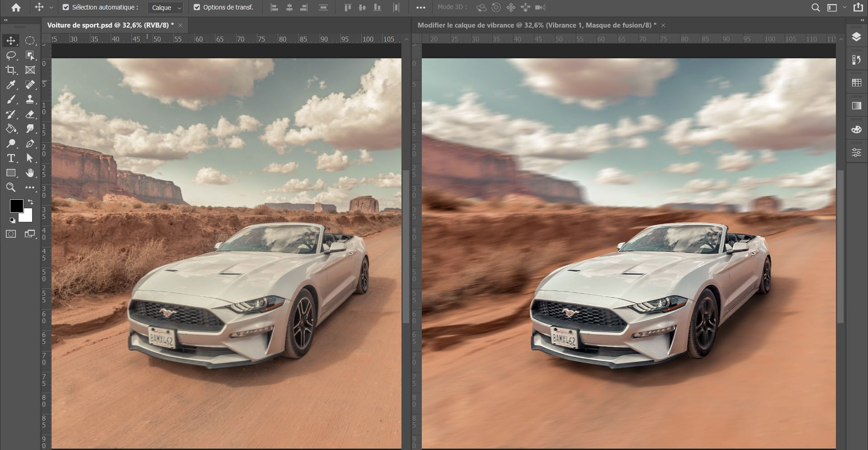Click the Home button

pos(16,8)
